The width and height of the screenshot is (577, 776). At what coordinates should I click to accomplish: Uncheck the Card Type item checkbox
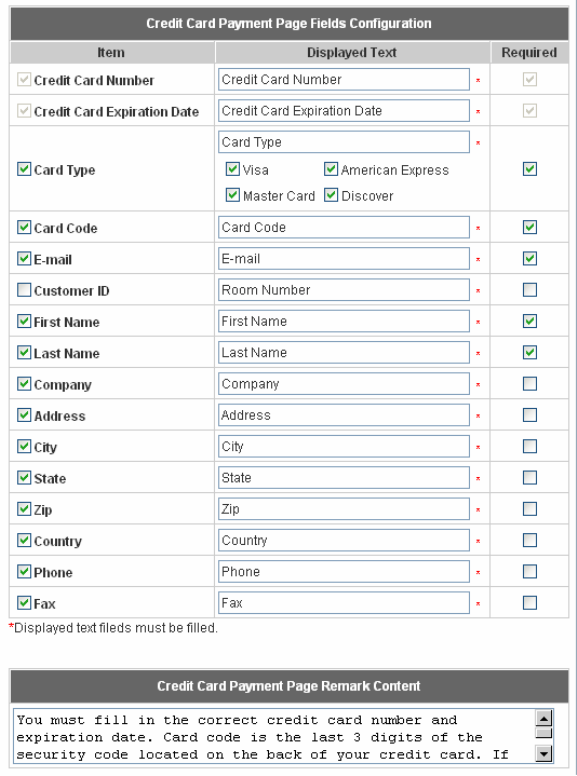pyautogui.click(x=24, y=169)
